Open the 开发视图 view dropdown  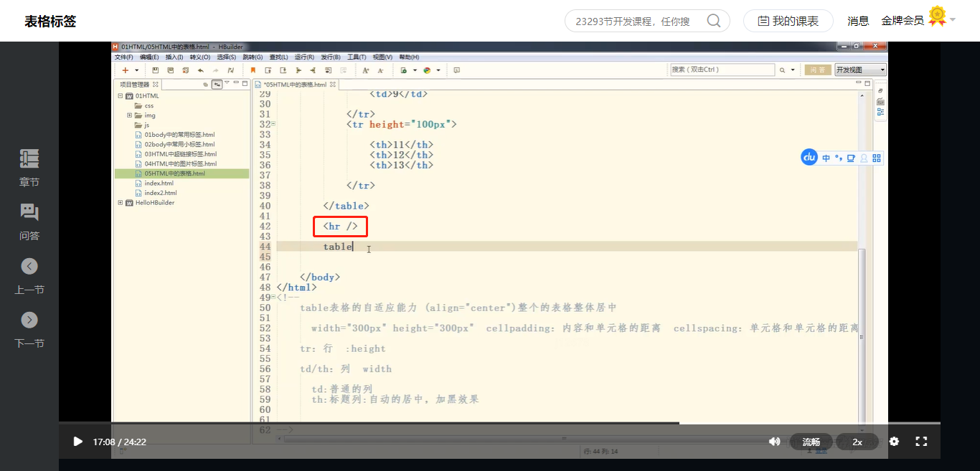click(x=860, y=70)
